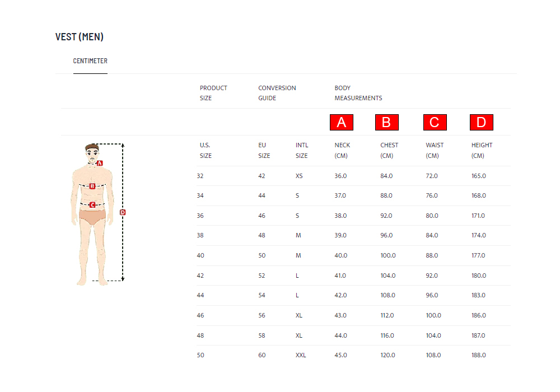Click height value 183.0
This screenshot has width=560, height=392.
click(478, 295)
